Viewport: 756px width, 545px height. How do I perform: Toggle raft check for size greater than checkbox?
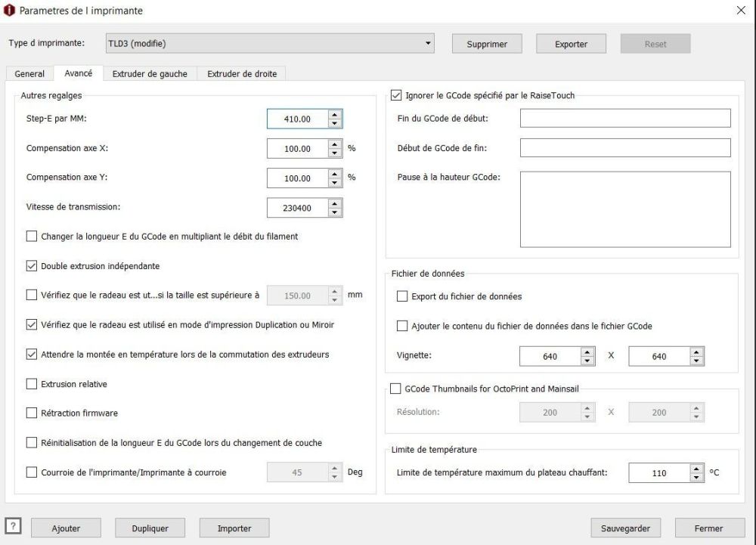[x=31, y=295]
